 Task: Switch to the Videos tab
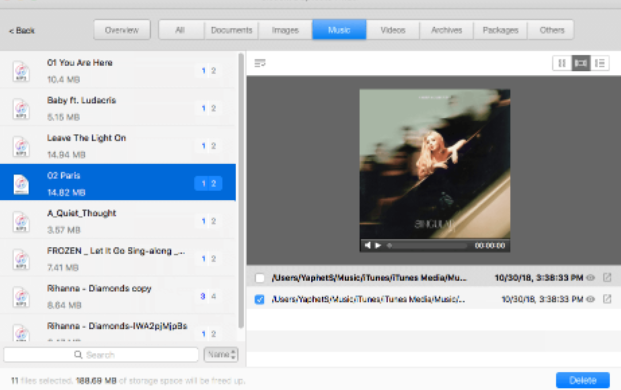click(393, 30)
